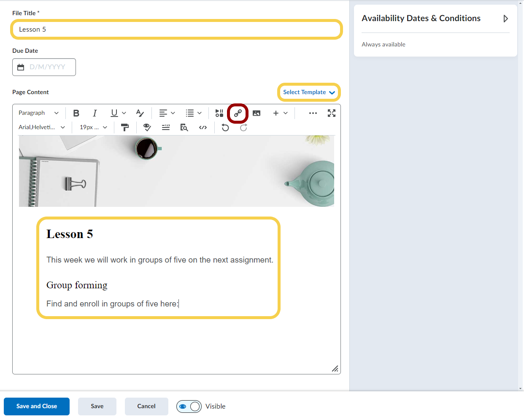Screen dimensions: 524x420
Task: Select the format painter icon
Action: pyautogui.click(x=125, y=127)
